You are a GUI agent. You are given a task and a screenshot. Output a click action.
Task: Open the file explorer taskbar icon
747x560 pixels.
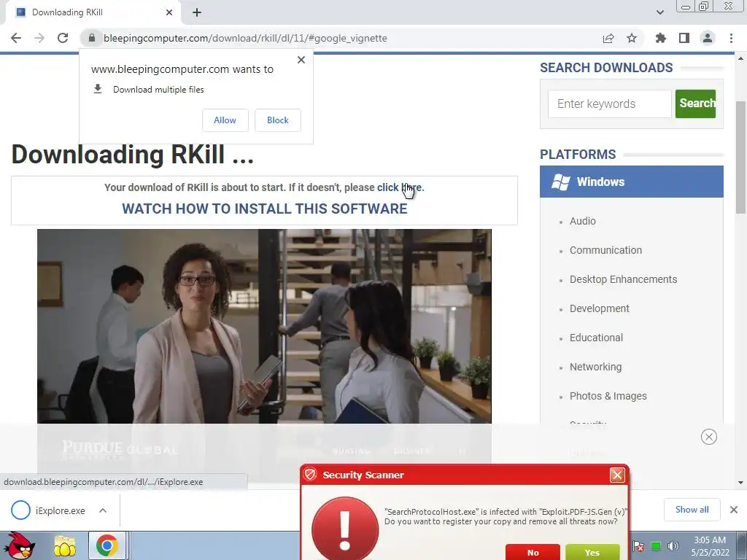point(64,545)
